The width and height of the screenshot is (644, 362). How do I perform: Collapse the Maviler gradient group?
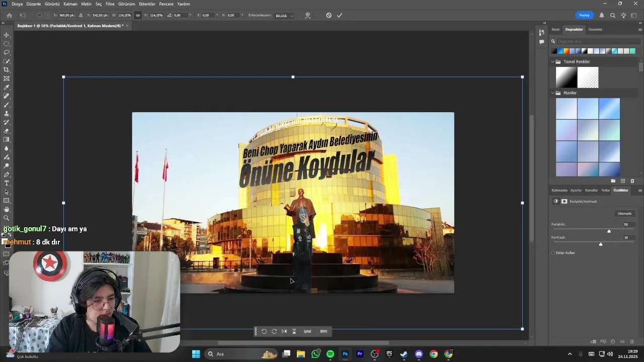click(x=552, y=93)
